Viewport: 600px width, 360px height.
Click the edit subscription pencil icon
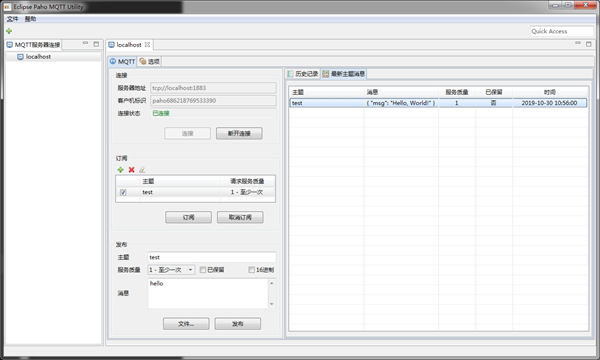[x=142, y=169]
